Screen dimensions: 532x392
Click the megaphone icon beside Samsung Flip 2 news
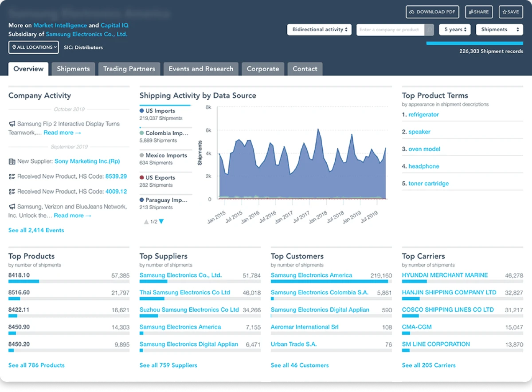[x=12, y=124]
